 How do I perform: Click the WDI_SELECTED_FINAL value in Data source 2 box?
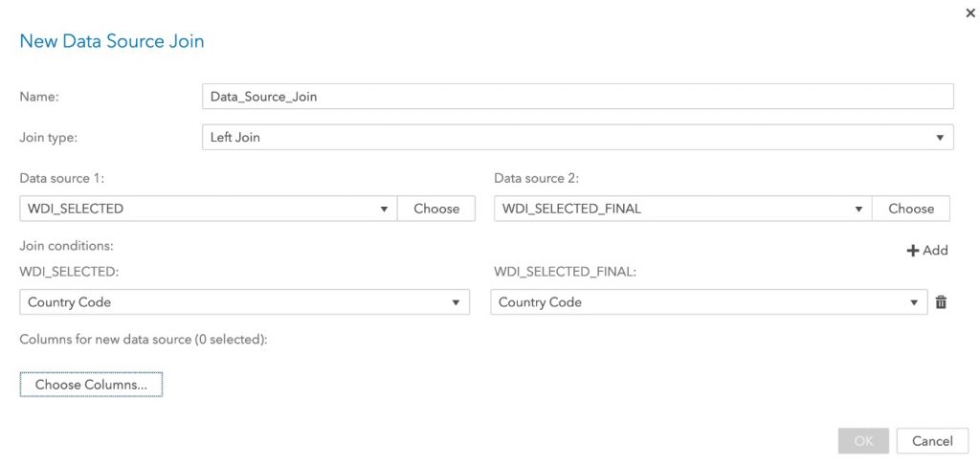pyautogui.click(x=571, y=209)
